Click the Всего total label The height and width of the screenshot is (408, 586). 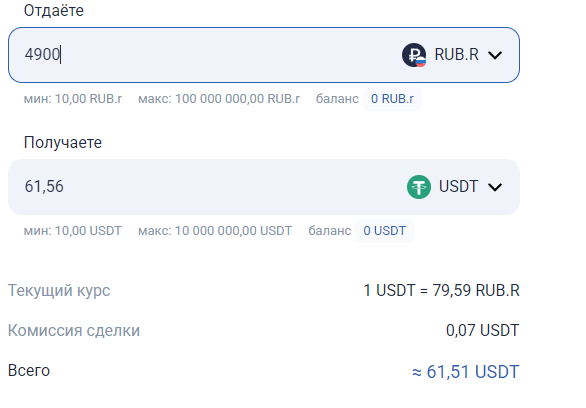coord(29,371)
